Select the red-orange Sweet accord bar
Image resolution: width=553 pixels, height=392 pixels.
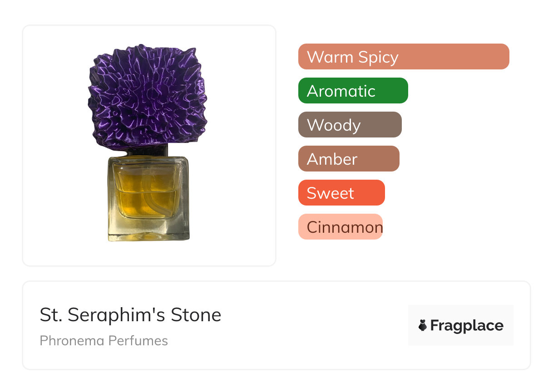coord(341,193)
